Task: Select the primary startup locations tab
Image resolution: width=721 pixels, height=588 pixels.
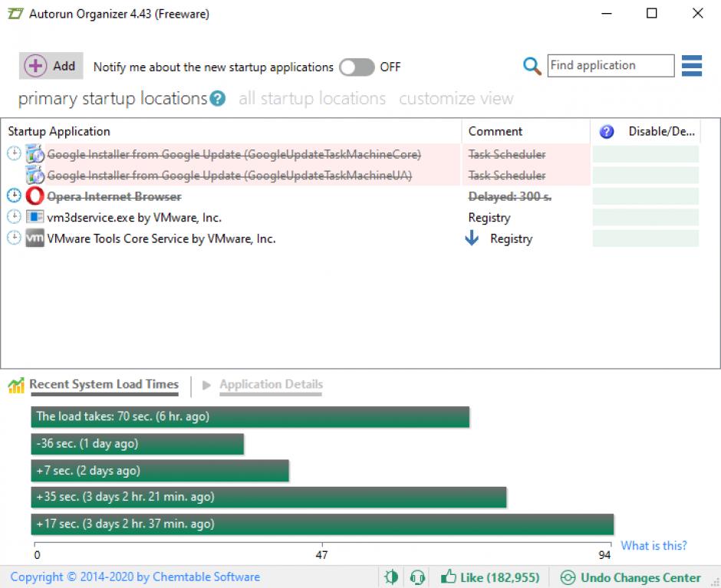Action: pos(113,98)
